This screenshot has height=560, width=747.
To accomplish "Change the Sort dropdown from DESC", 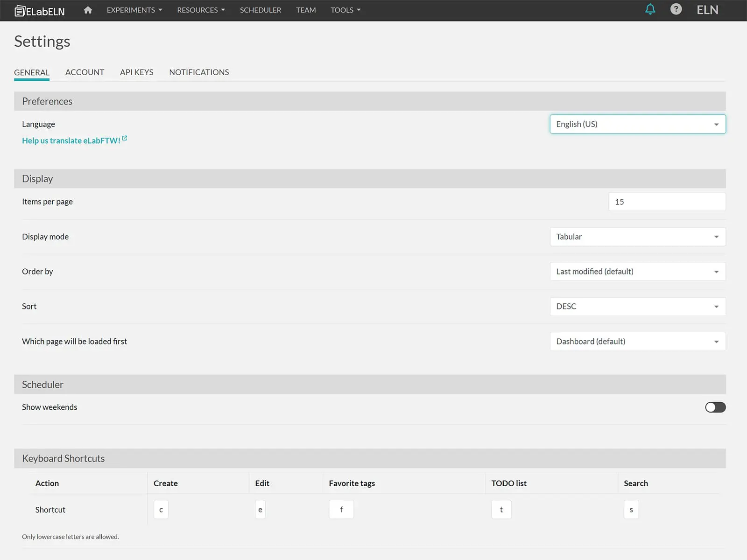I will pos(637,307).
